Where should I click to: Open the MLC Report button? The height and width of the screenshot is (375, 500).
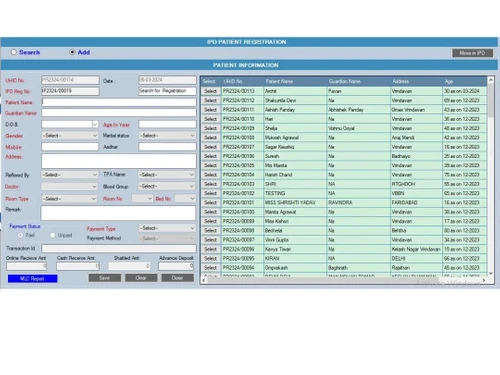[33, 279]
